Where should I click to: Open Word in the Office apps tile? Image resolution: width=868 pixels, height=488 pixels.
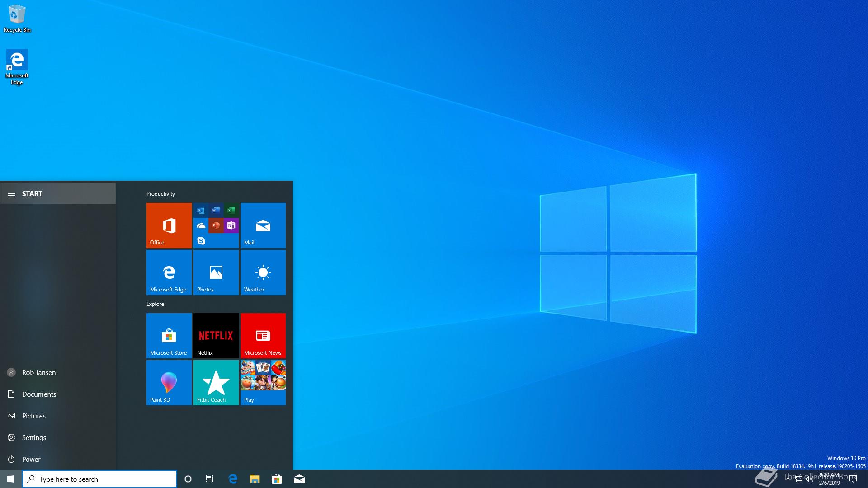point(216,210)
